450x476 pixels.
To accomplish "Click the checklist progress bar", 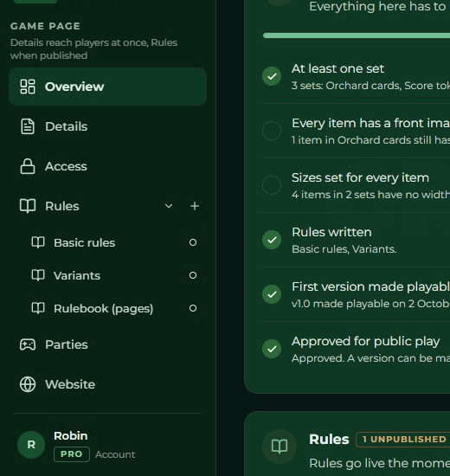I will (357, 35).
